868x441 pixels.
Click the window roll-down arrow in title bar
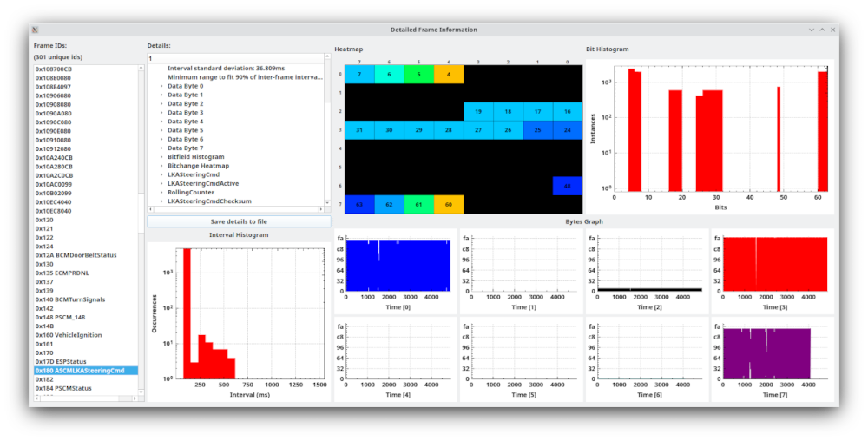coord(812,30)
